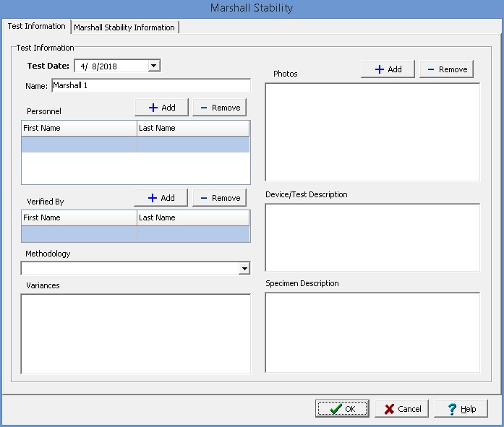Confirm the dialog with the OK button
This screenshot has height=427, width=504.
[342, 409]
